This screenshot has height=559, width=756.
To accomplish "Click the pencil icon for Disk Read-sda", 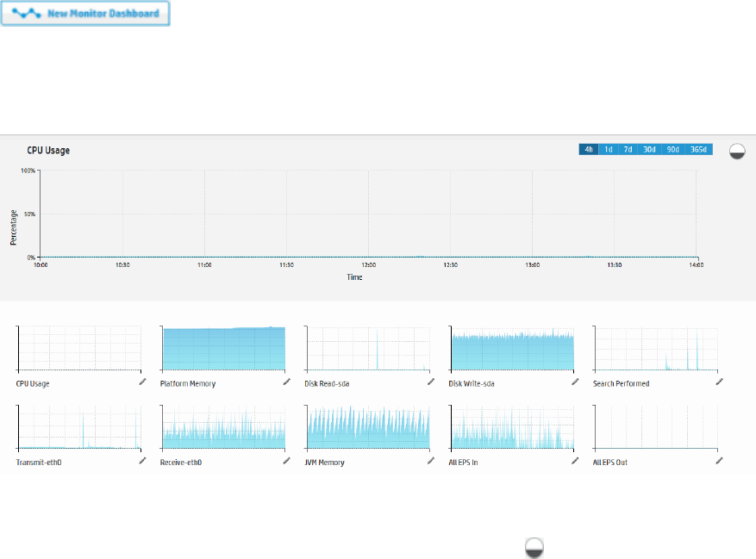I will (x=431, y=382).
